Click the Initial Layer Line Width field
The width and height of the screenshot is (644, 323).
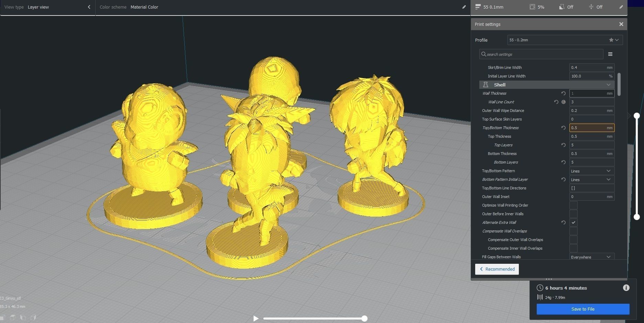point(592,76)
